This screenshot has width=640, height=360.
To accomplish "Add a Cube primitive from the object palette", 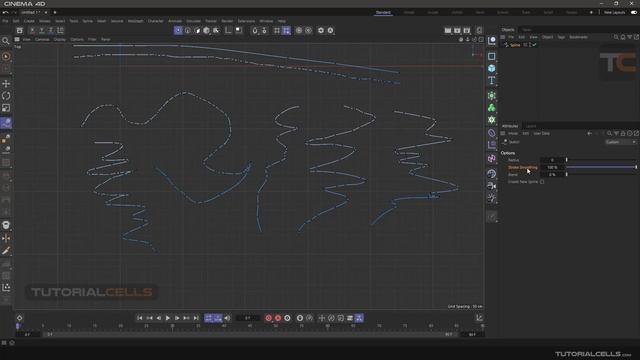I will (492, 68).
